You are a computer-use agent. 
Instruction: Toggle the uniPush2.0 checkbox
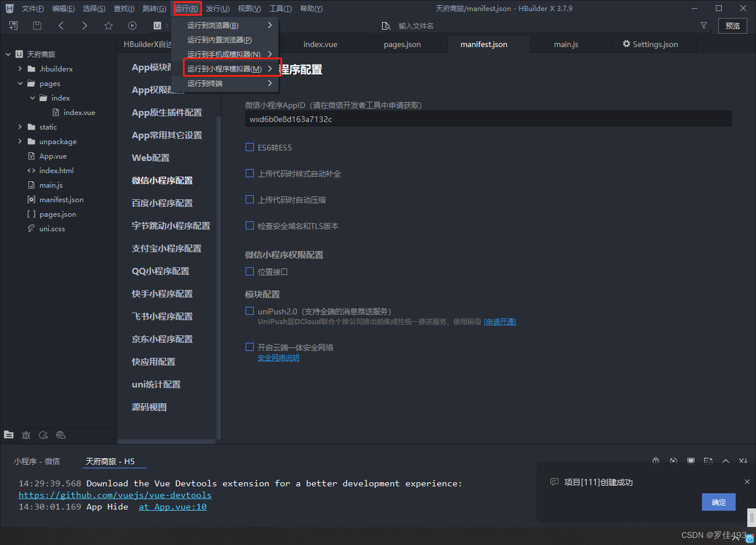(x=250, y=311)
